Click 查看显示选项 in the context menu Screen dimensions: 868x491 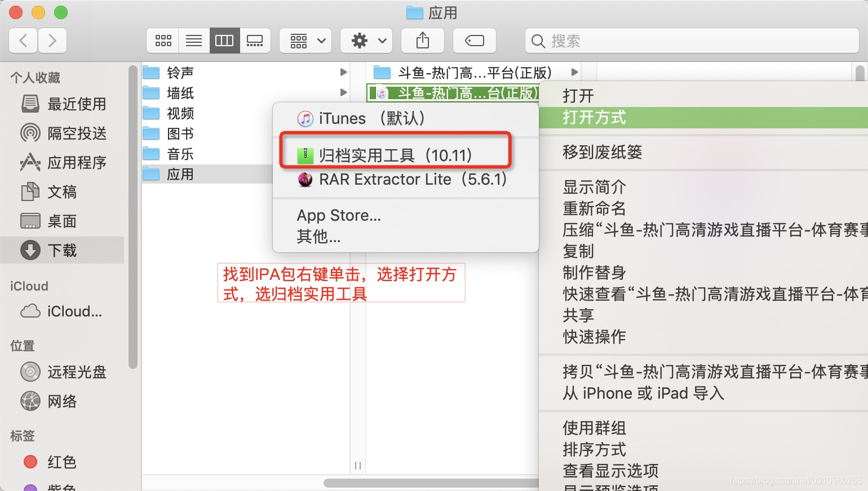(x=703, y=471)
